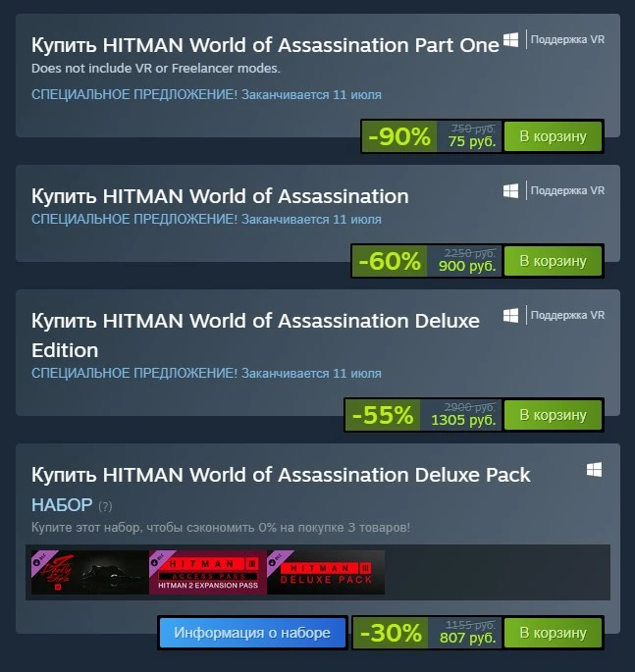The height and width of the screenshot is (672, 635).
Task: Click Поддержка VR label on Part One
Action: click(x=567, y=39)
